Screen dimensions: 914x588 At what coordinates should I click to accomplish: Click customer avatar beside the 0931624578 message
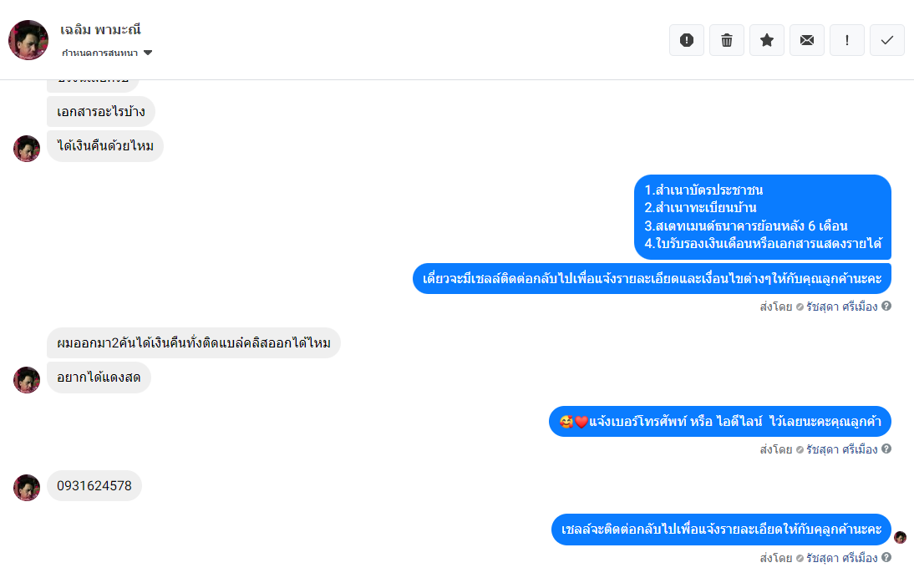pyautogui.click(x=27, y=488)
